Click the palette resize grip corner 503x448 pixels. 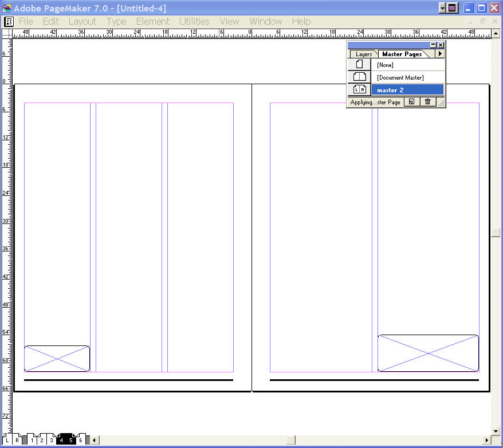click(x=441, y=103)
